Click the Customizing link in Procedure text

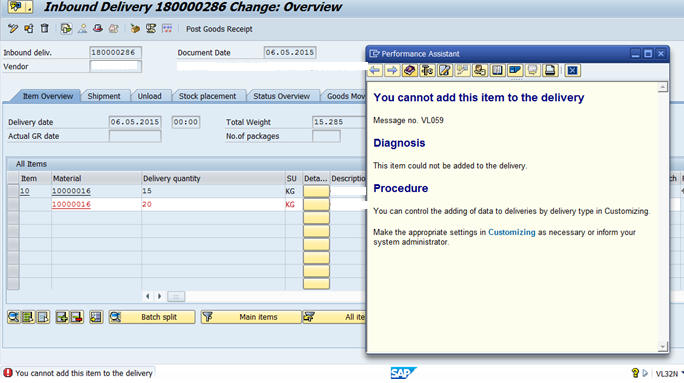(511, 232)
